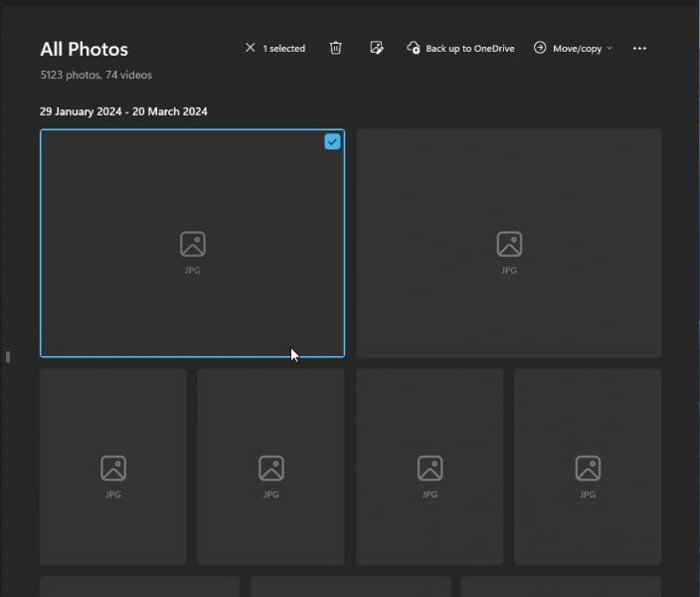Open the fourth JPG in the four-photo row
Viewport: 700px width, 597px height.
[588, 467]
